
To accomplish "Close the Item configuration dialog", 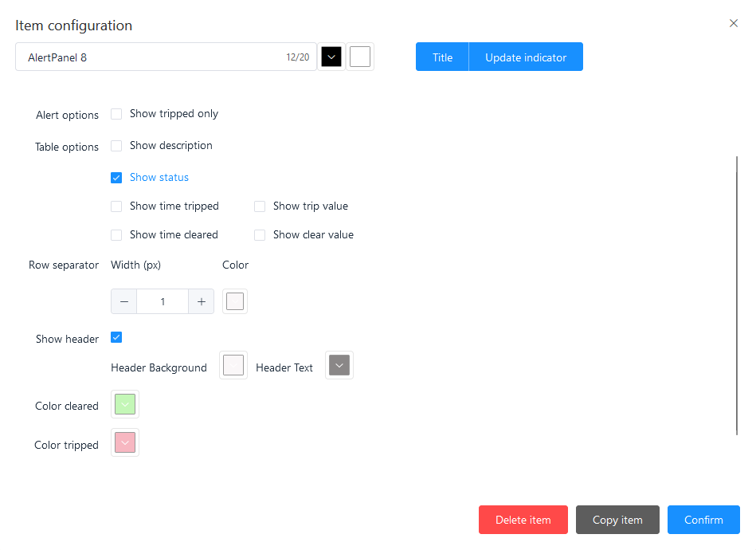I will (x=734, y=23).
